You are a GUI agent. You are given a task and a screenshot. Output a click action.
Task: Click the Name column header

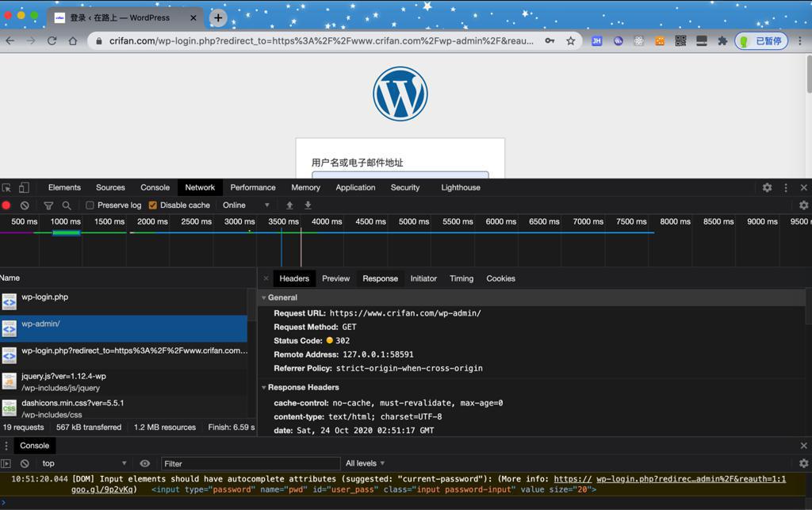[10, 278]
